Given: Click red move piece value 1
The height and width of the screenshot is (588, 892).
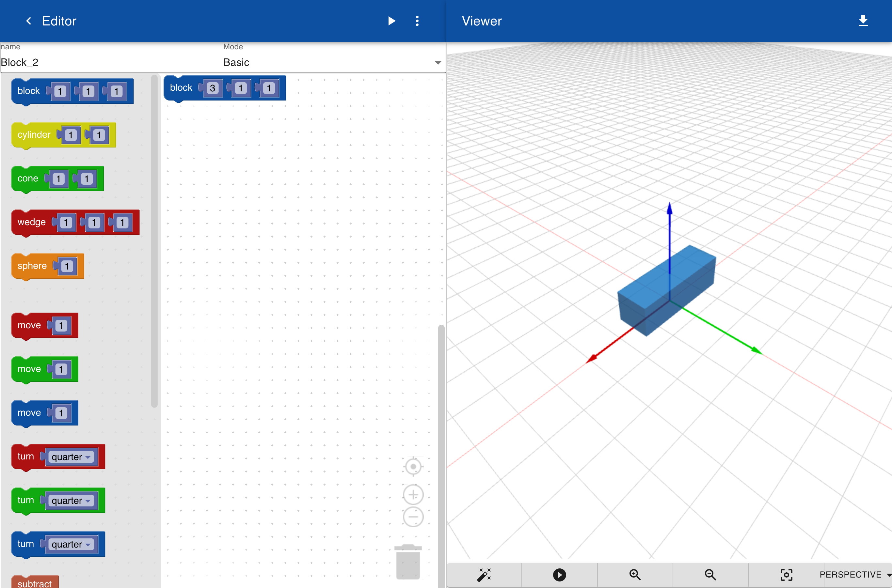Looking at the screenshot, I should click(x=61, y=326).
